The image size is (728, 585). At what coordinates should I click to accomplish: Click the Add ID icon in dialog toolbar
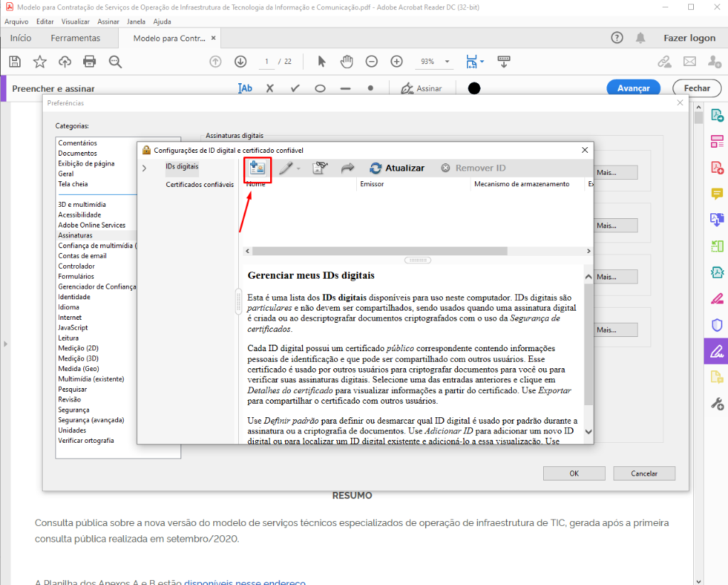coord(257,168)
